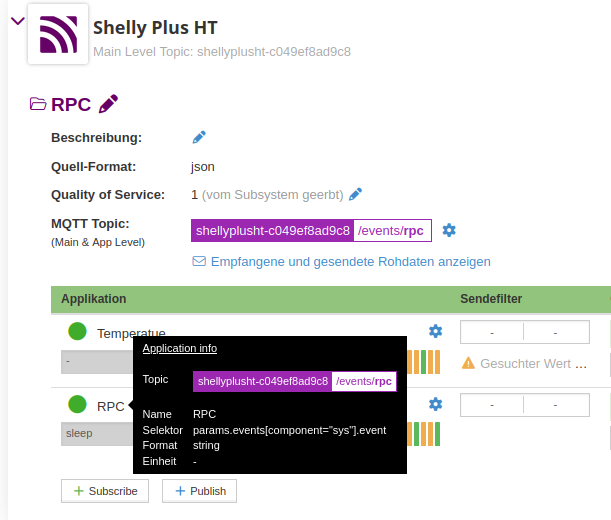
Task: Edit the Beschreibung with pencil icon
Action: tap(199, 137)
